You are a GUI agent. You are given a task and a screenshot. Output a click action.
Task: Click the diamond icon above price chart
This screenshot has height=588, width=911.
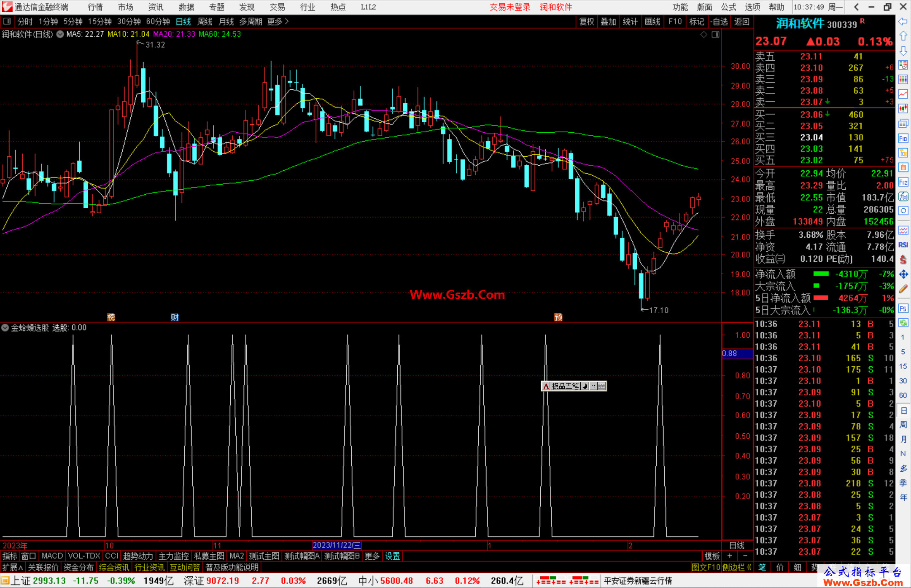703,35
